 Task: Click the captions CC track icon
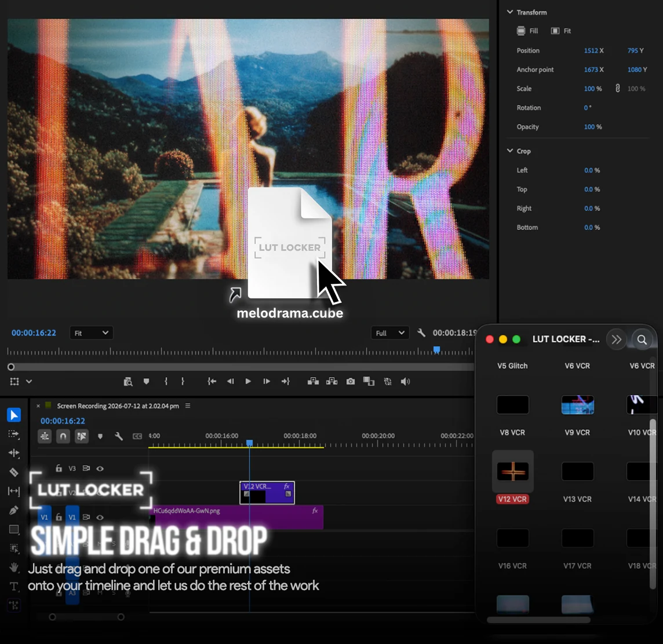coord(137,436)
